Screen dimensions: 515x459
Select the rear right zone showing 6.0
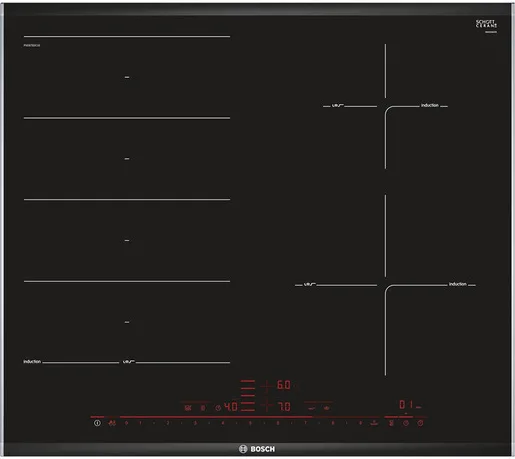(284, 385)
